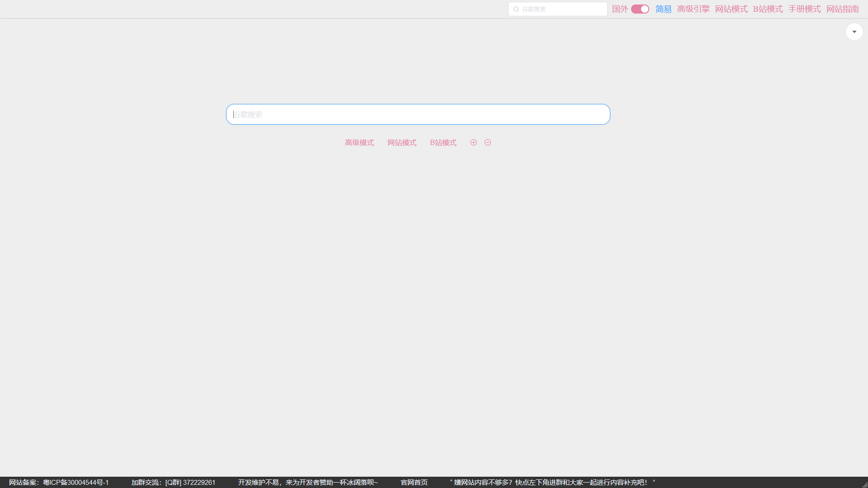Click the magnifier icon in top search box

516,9
